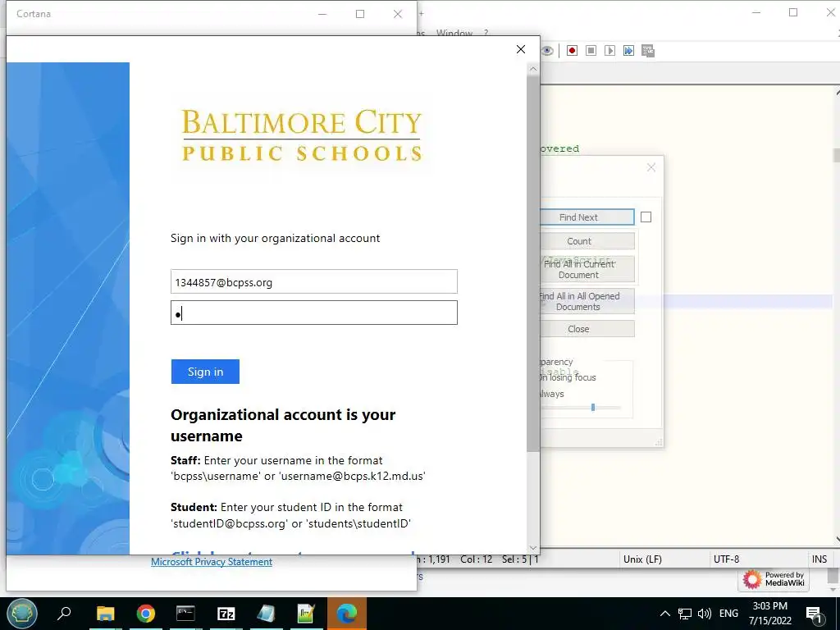This screenshot has width=840, height=630.
Task: Select On losing focus transparency option
Action: pyautogui.click(x=568, y=377)
